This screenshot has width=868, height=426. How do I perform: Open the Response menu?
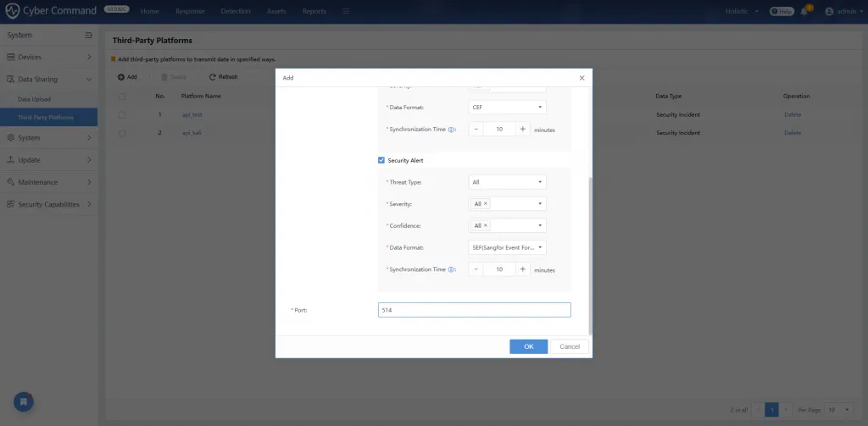point(190,11)
